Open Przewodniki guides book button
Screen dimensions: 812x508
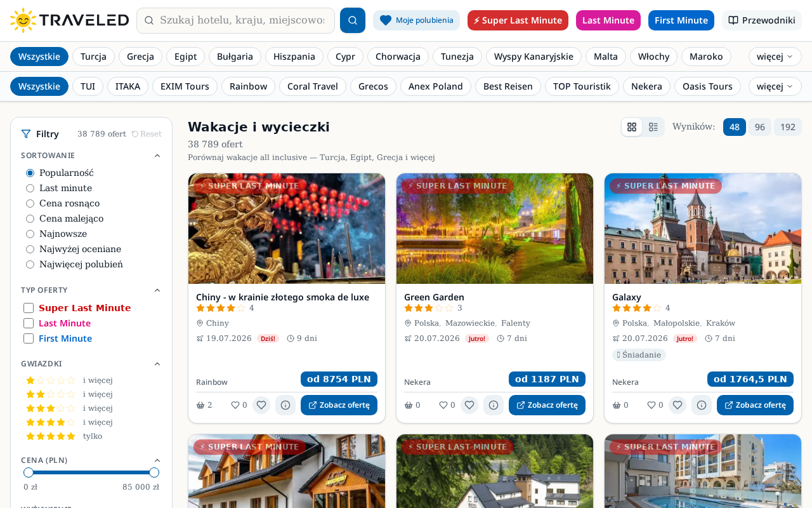tap(762, 20)
